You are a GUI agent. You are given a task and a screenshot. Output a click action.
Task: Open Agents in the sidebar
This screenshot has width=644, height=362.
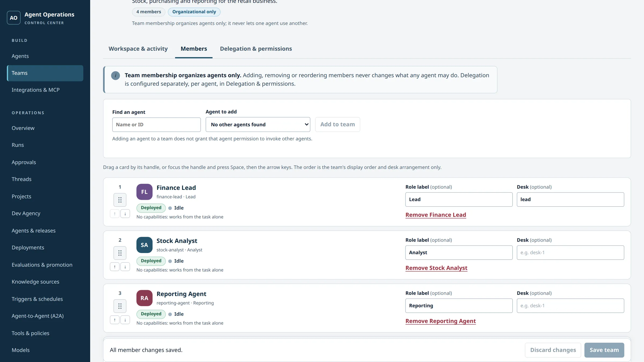coord(45,56)
